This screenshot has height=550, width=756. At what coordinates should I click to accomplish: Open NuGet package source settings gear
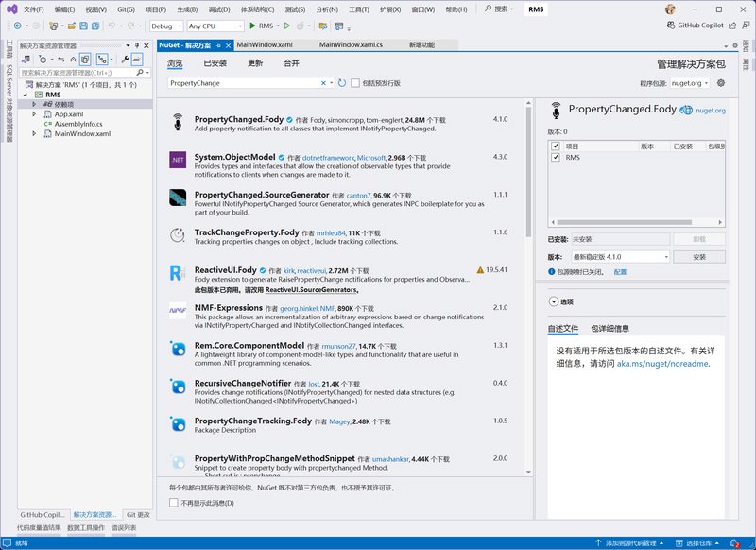(721, 83)
